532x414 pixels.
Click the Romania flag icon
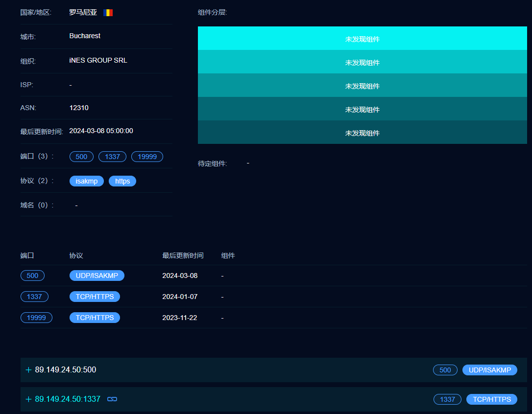(x=108, y=13)
